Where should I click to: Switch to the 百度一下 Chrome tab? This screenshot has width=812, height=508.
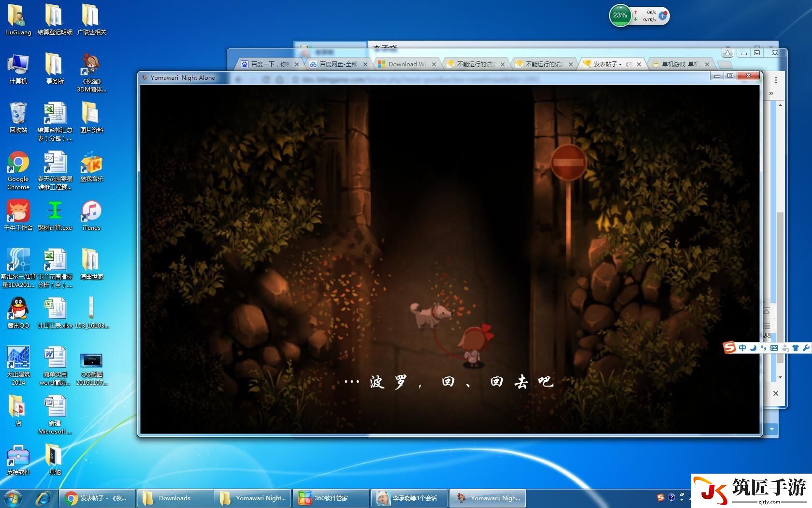[270, 64]
